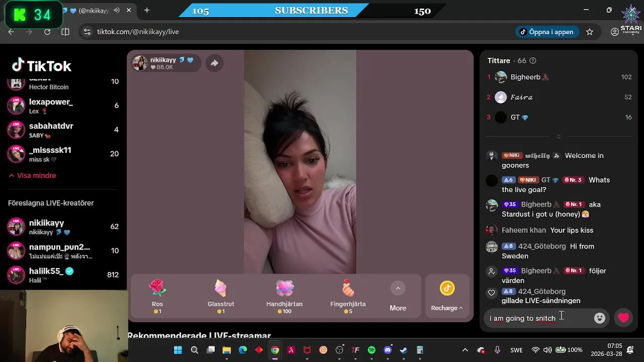Image resolution: width=644 pixels, height=362 pixels.
Task: Open lexapower_ live channel
Action: (x=63, y=106)
